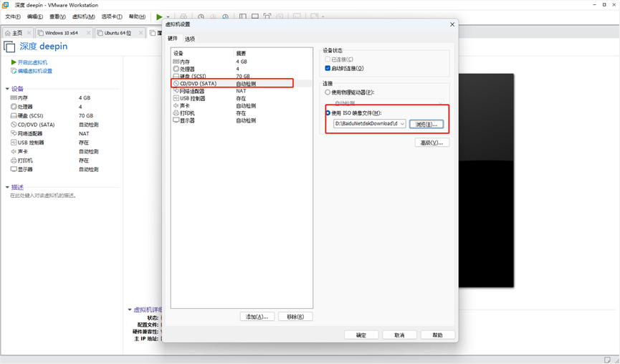The width and height of the screenshot is (620, 364).
Task: Click the green power-on play toolbar icon
Action: tap(159, 17)
